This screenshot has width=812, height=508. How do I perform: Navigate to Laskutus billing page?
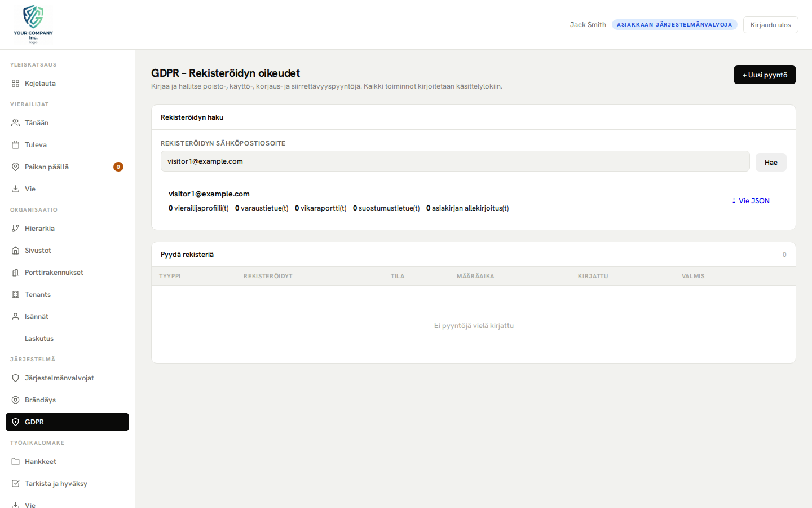[38, 338]
